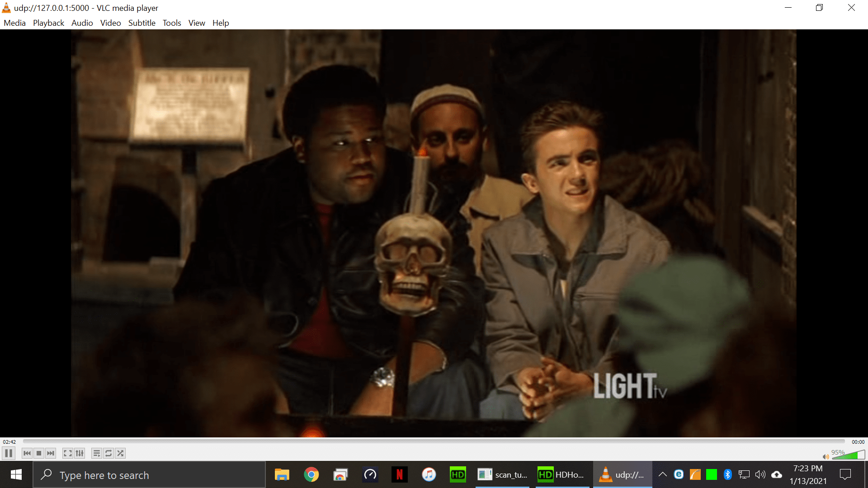The image size is (868, 488).
Task: Open the Subtitle menu
Action: (142, 23)
